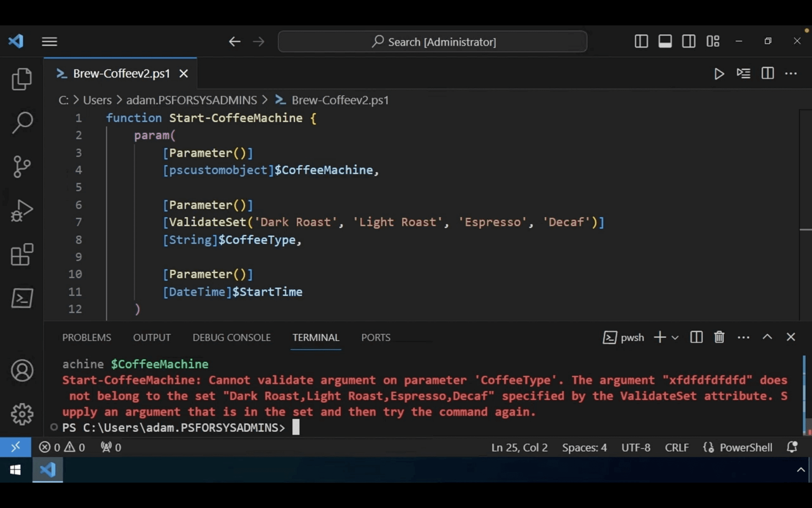Switch to the PROBLEMS panel tab
This screenshot has width=812, height=508.
click(87, 337)
